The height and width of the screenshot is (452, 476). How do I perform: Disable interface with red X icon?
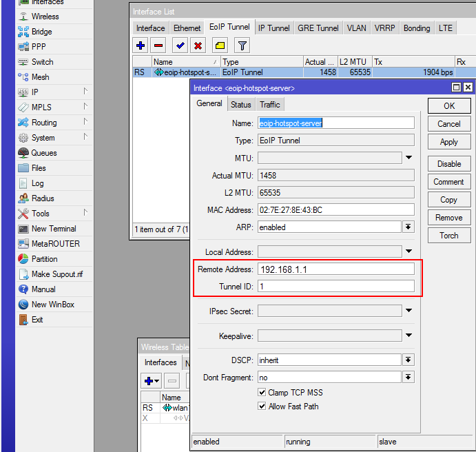coord(198,45)
